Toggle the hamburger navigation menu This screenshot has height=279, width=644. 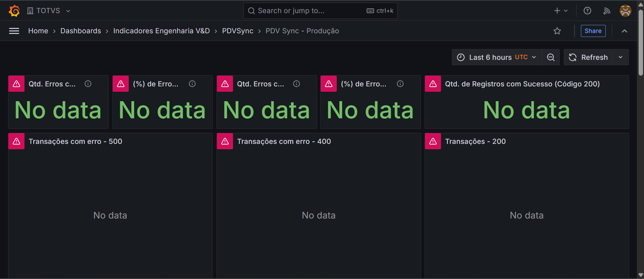(14, 31)
